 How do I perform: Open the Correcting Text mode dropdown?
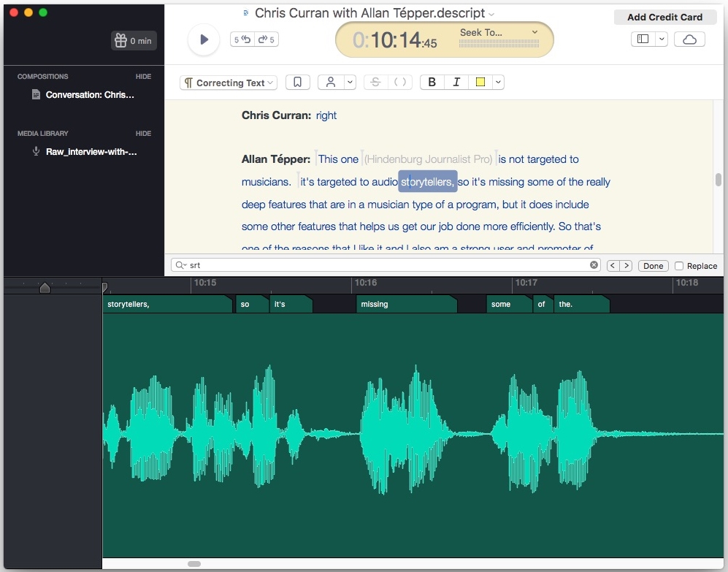point(229,83)
